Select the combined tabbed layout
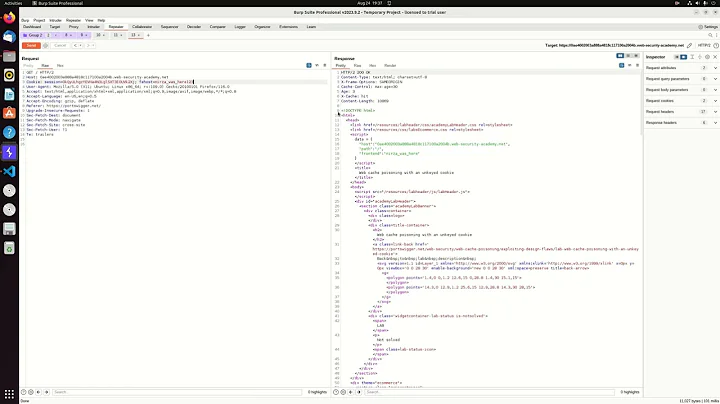 [x=636, y=56]
